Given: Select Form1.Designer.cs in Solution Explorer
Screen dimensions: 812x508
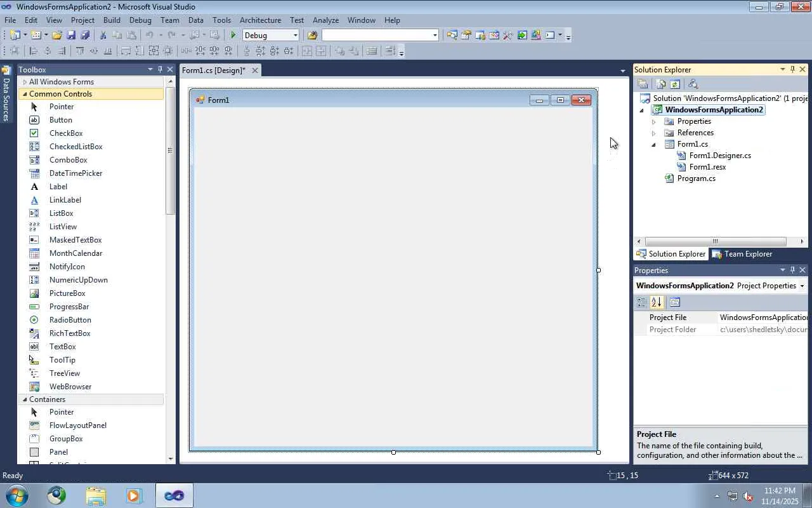Looking at the screenshot, I should click(720, 156).
